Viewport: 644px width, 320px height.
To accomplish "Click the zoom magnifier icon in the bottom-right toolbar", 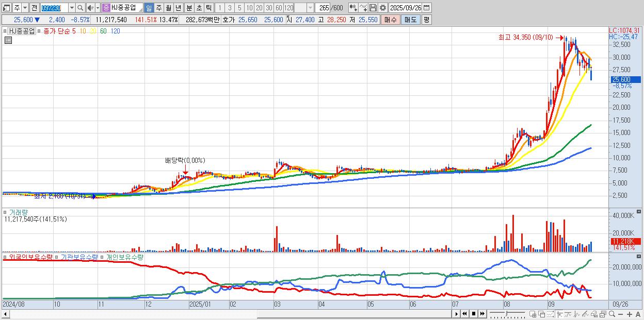I will (611, 314).
